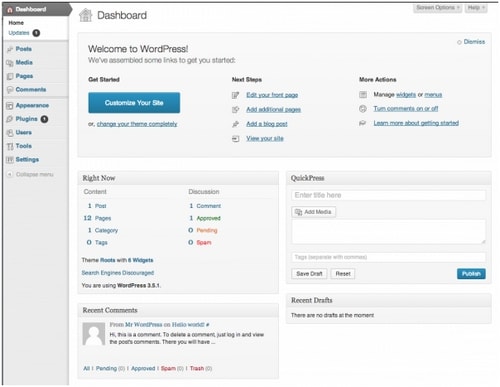Open the 6 Widgets link in Right Now
The image size is (500, 387).
[x=141, y=260]
